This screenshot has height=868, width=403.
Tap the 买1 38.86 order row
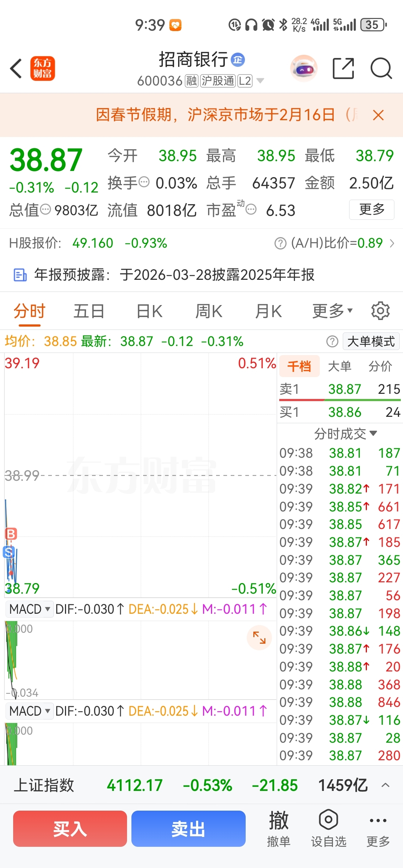tap(340, 412)
